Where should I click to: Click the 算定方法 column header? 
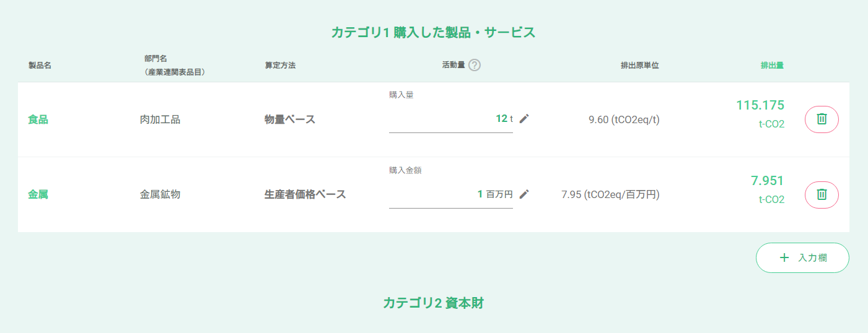(x=280, y=66)
